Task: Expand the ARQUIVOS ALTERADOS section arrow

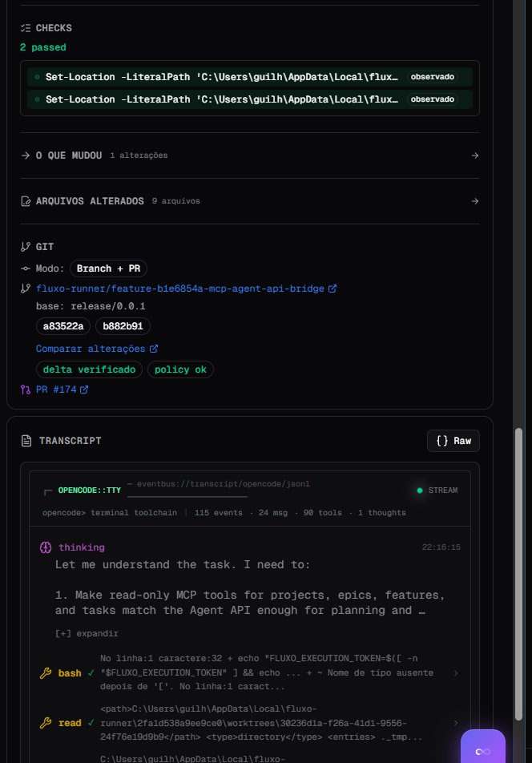Action: tap(475, 201)
